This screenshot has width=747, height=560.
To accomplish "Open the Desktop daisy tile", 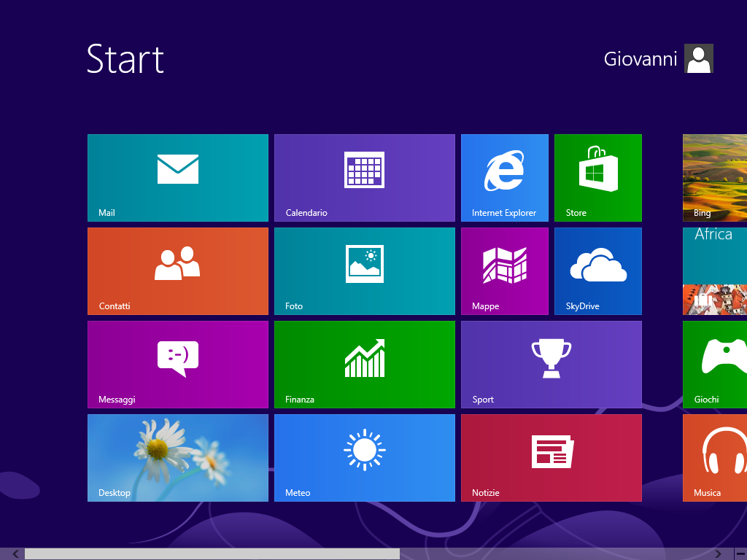I will click(178, 458).
